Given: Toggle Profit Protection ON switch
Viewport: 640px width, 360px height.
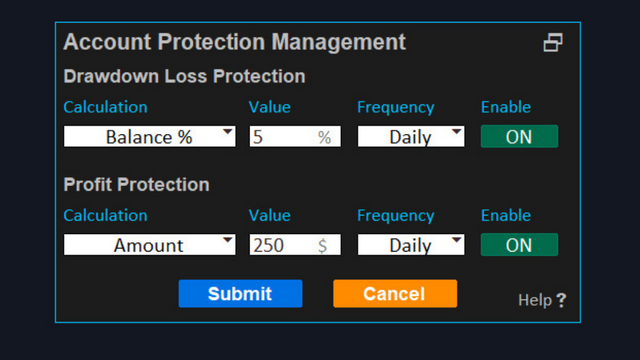Looking at the screenshot, I should (519, 244).
